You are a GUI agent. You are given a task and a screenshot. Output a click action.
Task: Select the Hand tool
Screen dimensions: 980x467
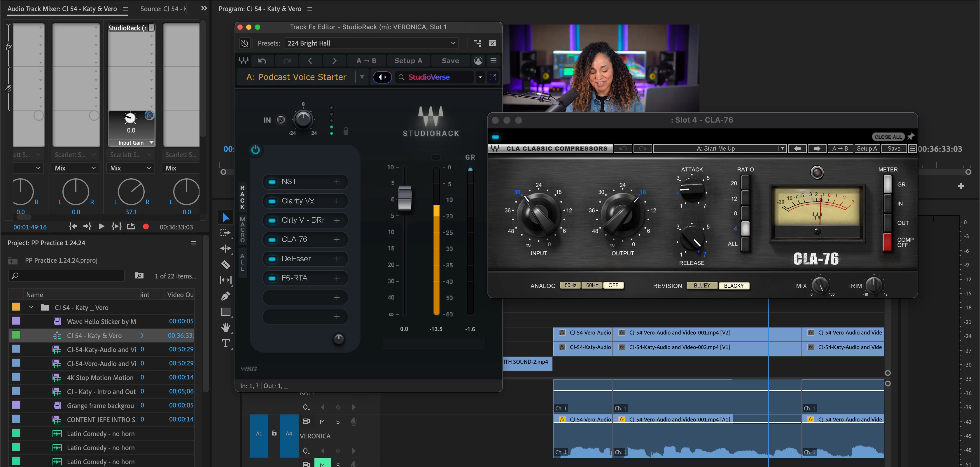225,327
